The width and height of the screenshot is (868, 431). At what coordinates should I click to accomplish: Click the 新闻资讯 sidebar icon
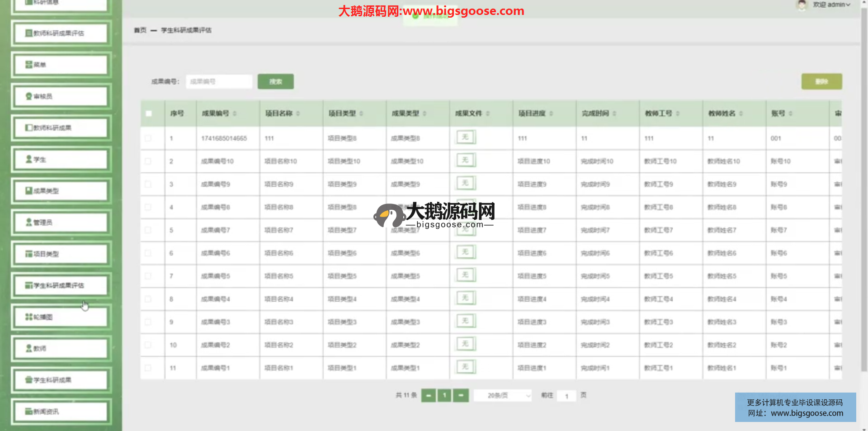[29, 412]
